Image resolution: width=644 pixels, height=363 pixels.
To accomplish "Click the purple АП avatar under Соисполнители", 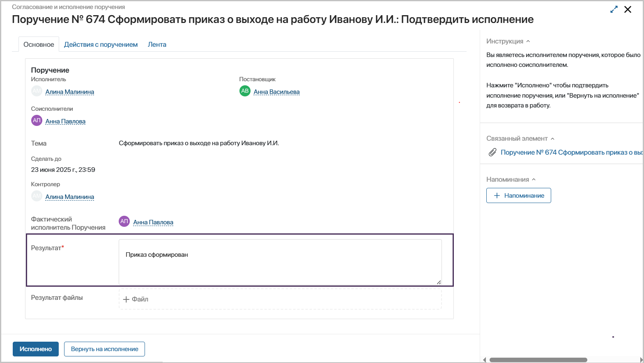I will (x=37, y=121).
